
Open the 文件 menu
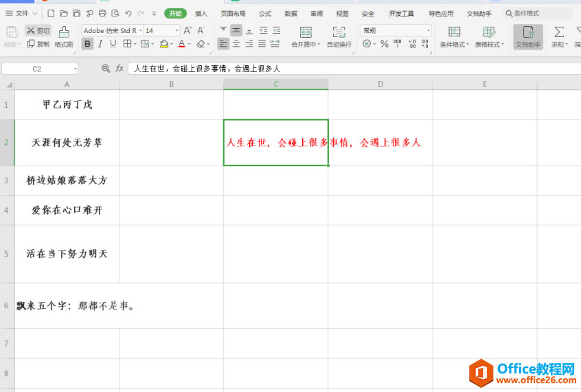click(21, 14)
